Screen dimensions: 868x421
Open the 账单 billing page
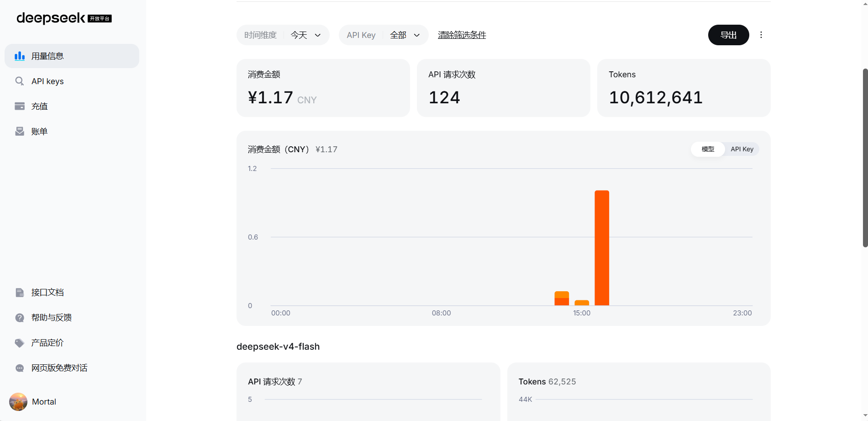(x=72, y=132)
